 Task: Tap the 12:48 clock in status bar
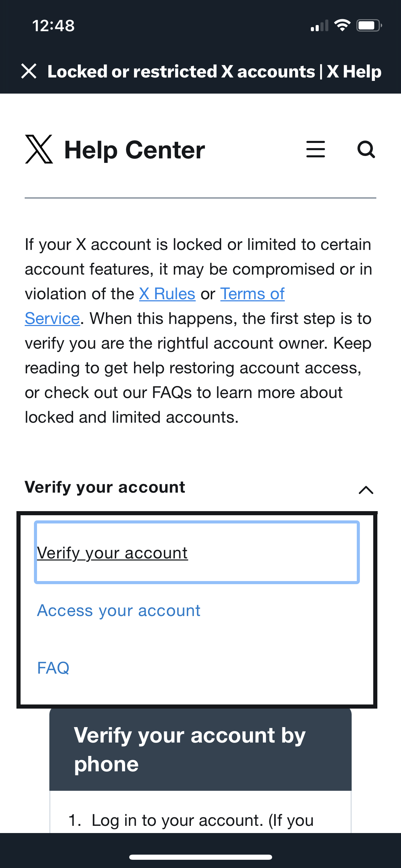click(53, 26)
